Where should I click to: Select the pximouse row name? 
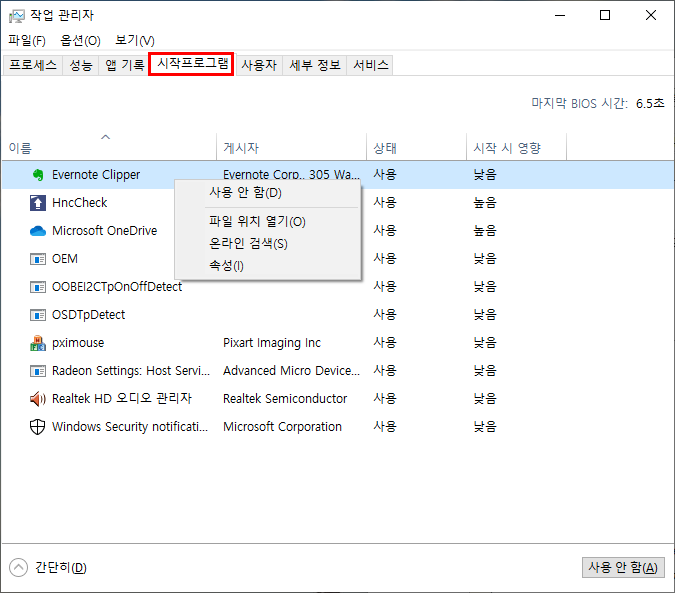click(78, 343)
